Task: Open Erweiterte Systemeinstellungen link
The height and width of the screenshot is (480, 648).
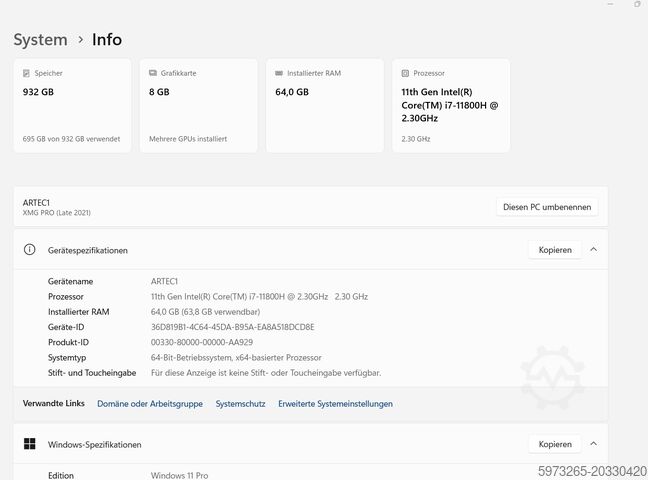Action: pyautogui.click(x=335, y=404)
